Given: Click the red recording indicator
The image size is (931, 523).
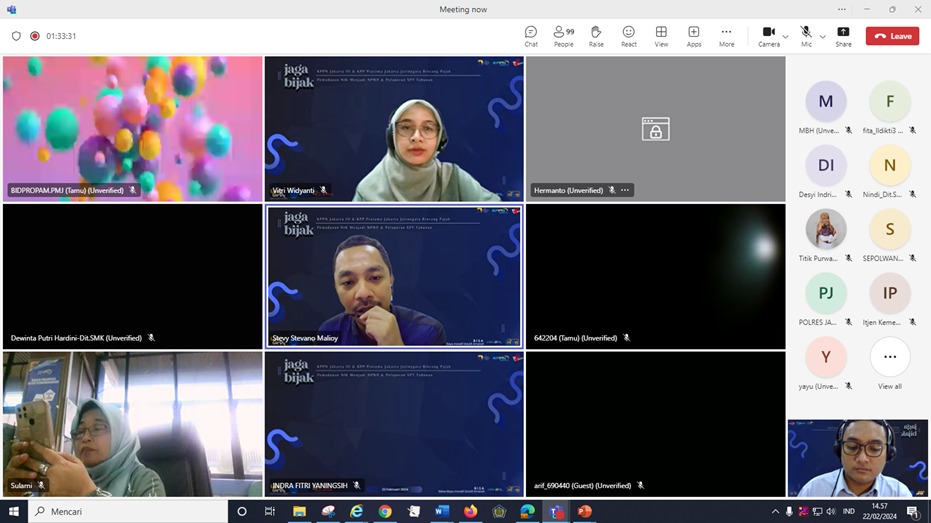Looking at the screenshot, I should [x=35, y=36].
